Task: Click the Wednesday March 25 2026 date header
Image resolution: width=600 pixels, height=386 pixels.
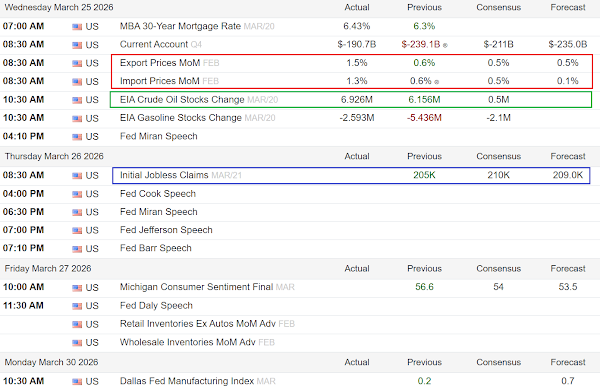Action: [59, 7]
